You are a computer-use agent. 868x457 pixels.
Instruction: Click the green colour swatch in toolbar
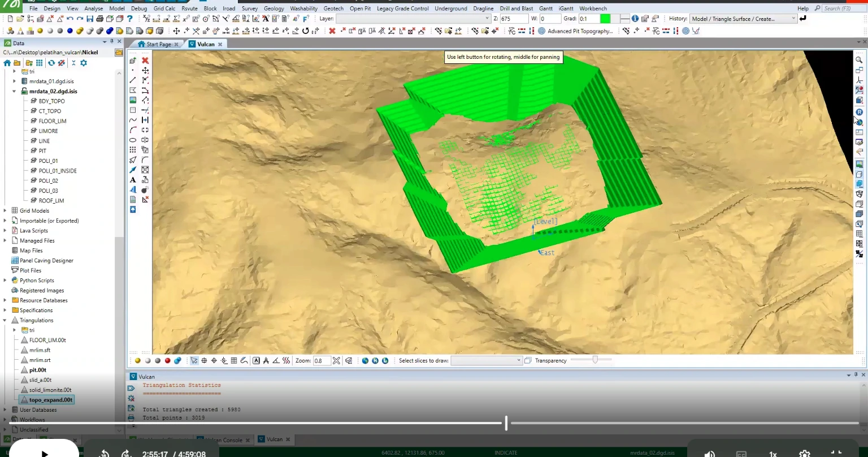tap(605, 19)
